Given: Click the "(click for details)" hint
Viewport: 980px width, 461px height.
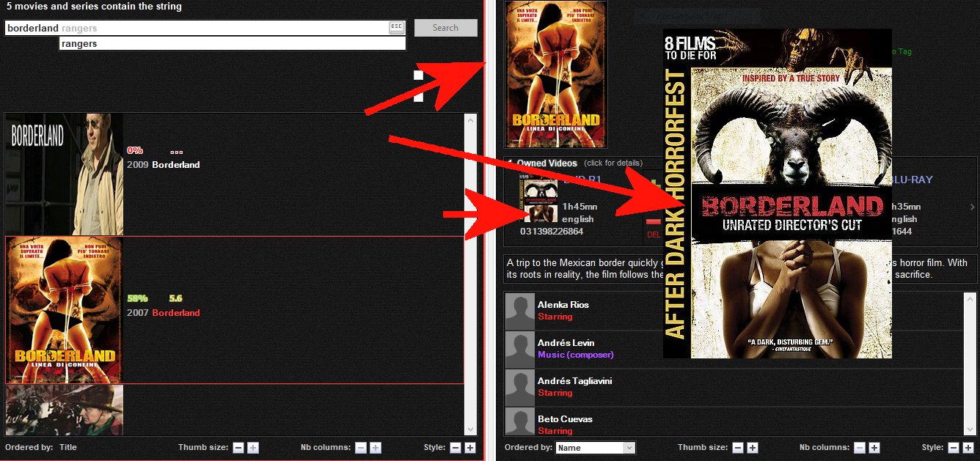Looking at the screenshot, I should (613, 163).
